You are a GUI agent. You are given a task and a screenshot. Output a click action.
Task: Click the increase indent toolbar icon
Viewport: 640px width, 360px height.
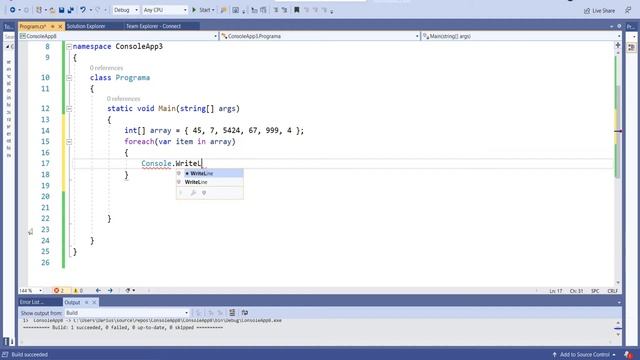coord(284,10)
